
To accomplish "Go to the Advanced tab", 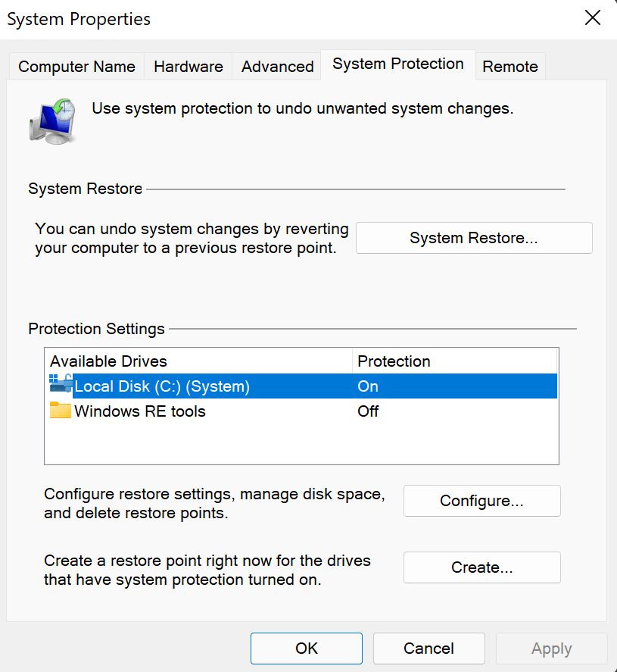I will pos(277,67).
